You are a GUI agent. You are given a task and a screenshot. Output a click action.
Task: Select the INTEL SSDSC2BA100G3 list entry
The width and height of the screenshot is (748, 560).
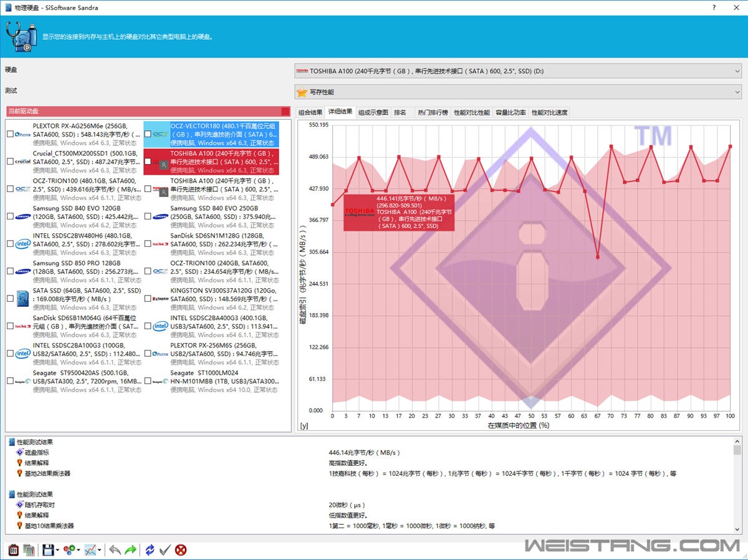(x=74, y=354)
